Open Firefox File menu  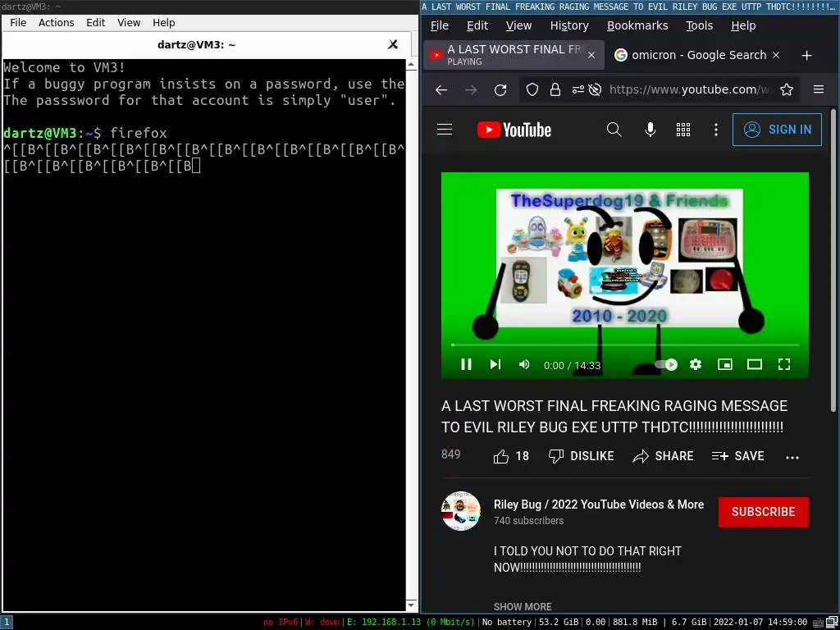point(440,25)
